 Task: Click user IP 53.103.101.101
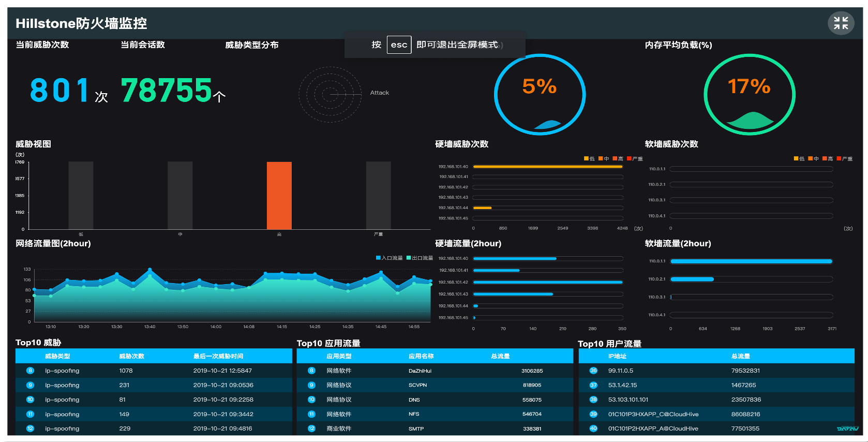pos(628,400)
